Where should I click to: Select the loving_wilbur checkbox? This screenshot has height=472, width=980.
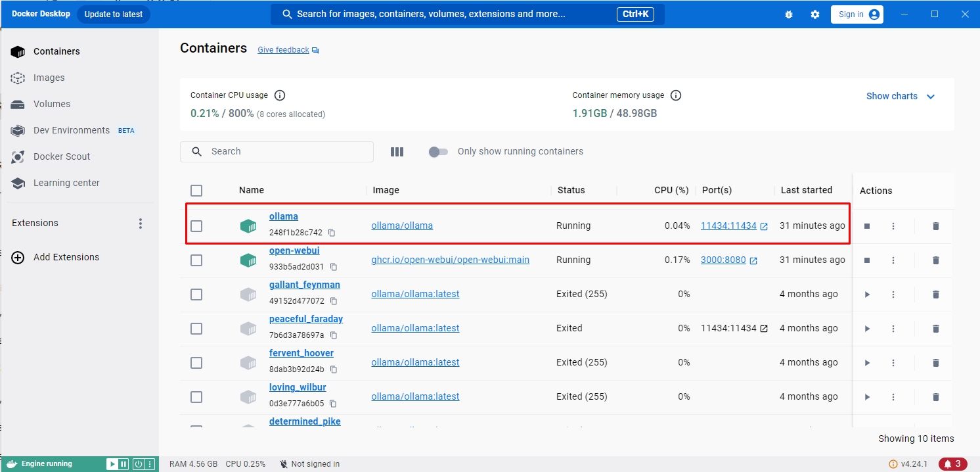pos(196,397)
